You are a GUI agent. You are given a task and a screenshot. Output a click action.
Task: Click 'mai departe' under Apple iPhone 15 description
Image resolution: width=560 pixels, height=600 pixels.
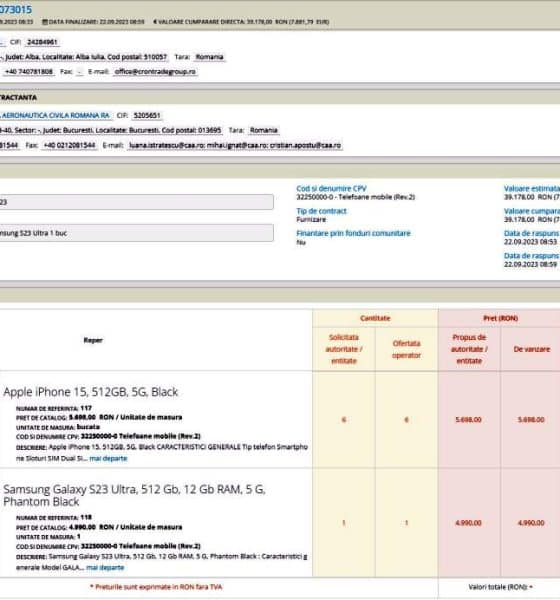click(x=108, y=458)
